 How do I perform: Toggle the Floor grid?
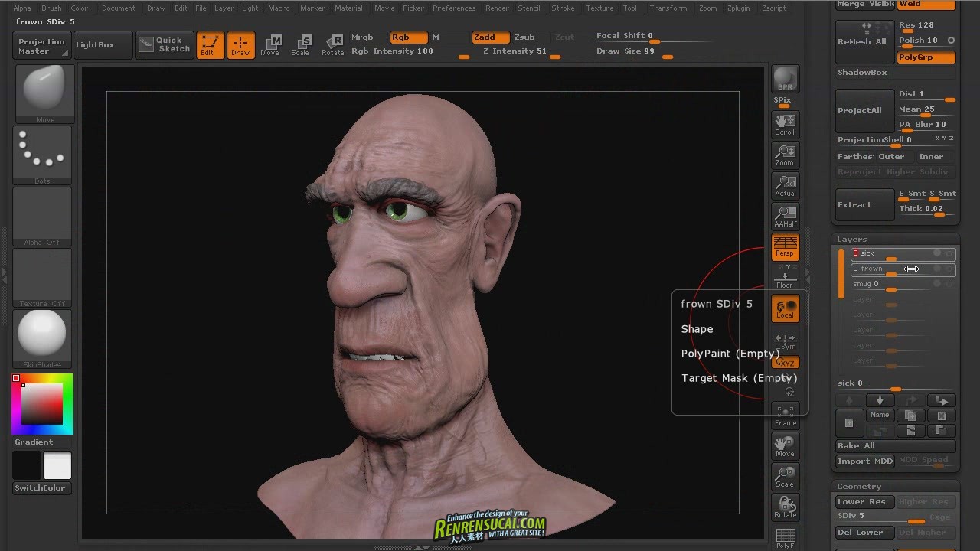coord(785,277)
